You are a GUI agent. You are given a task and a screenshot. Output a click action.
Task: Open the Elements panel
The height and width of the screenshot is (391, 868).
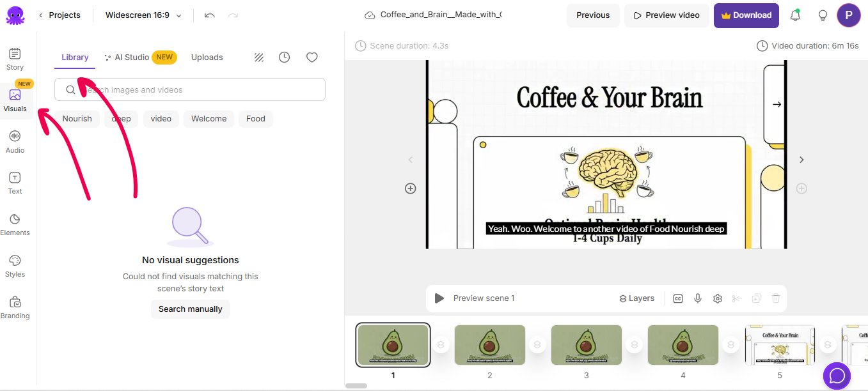(15, 223)
